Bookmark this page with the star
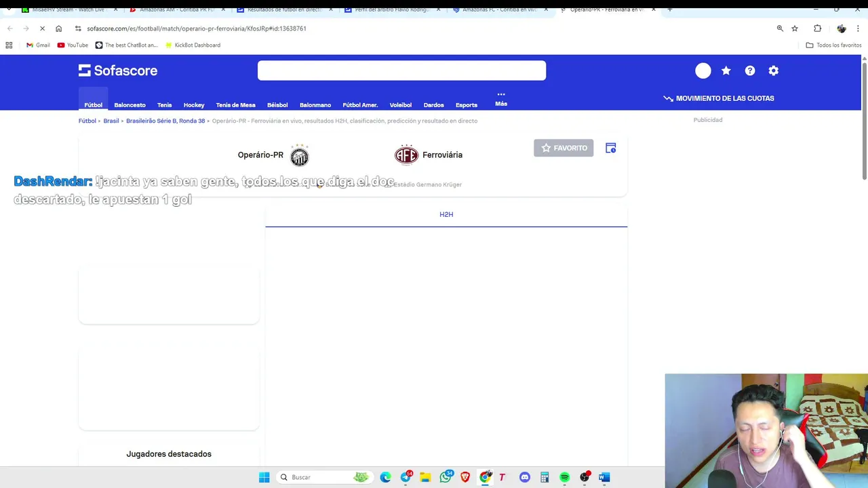The image size is (868, 488). click(795, 28)
